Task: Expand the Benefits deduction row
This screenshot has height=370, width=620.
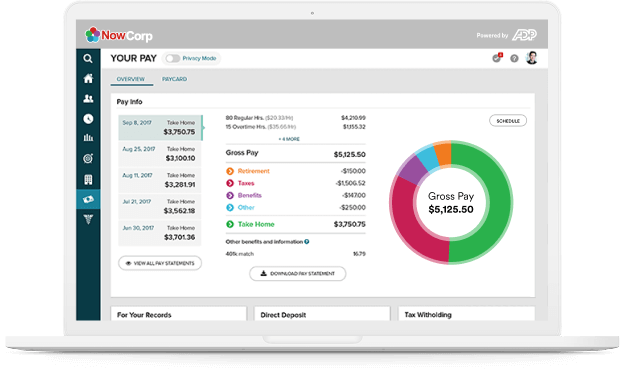Action: [295, 195]
